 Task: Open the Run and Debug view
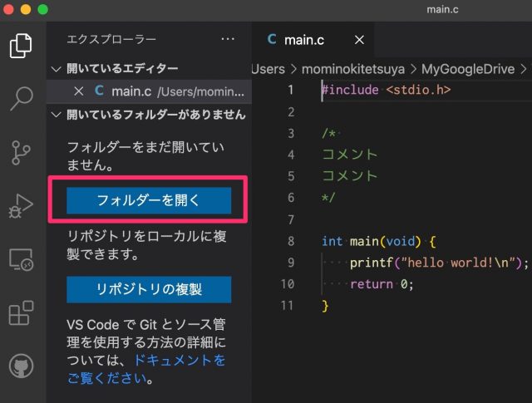(22, 204)
